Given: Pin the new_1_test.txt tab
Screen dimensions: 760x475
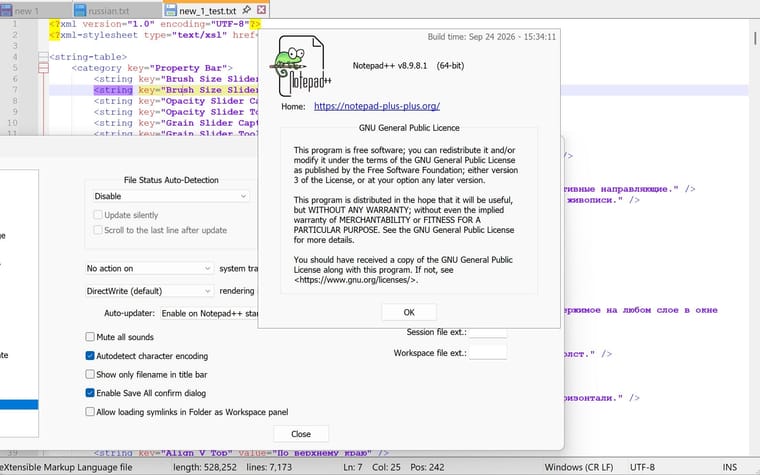Looking at the screenshot, I should pos(247,10).
